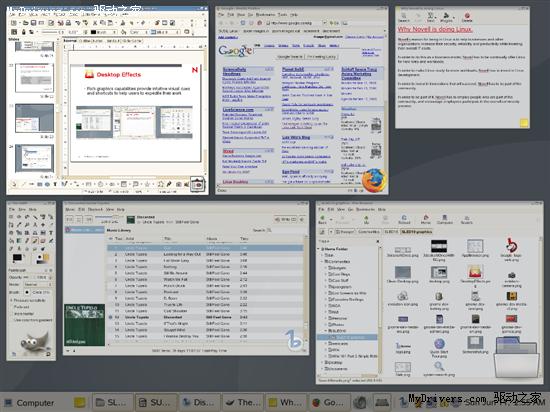
Task: Open the Playback menu in Banshee
Action: point(95,209)
